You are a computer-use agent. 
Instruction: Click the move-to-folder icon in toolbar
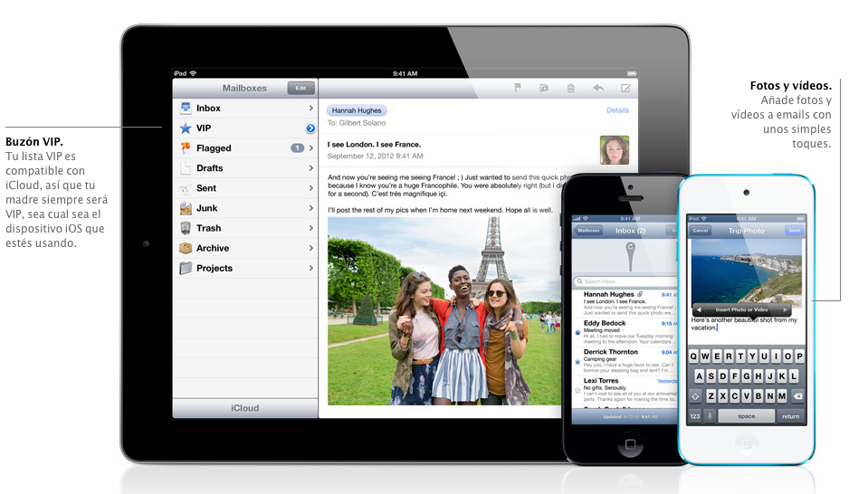544,88
